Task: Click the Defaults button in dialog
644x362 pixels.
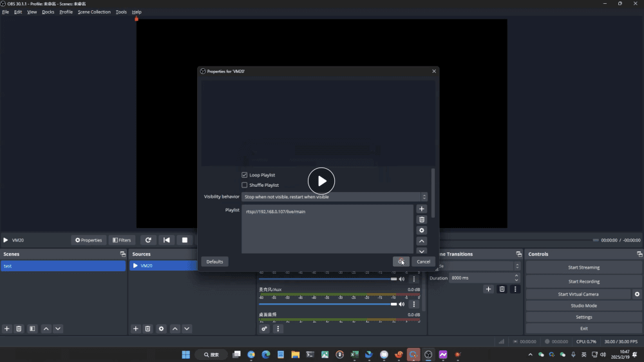Action: coord(214,262)
